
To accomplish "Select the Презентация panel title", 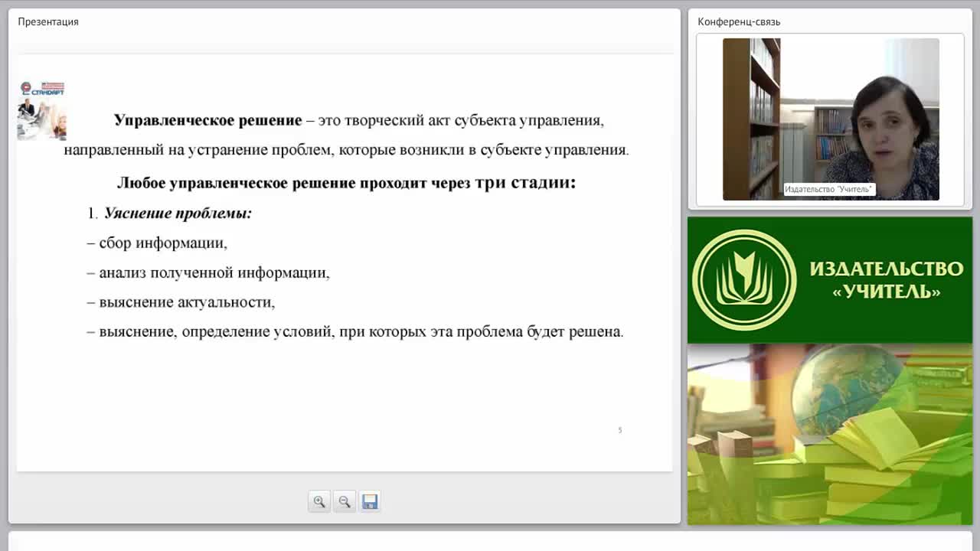I will [x=48, y=21].
